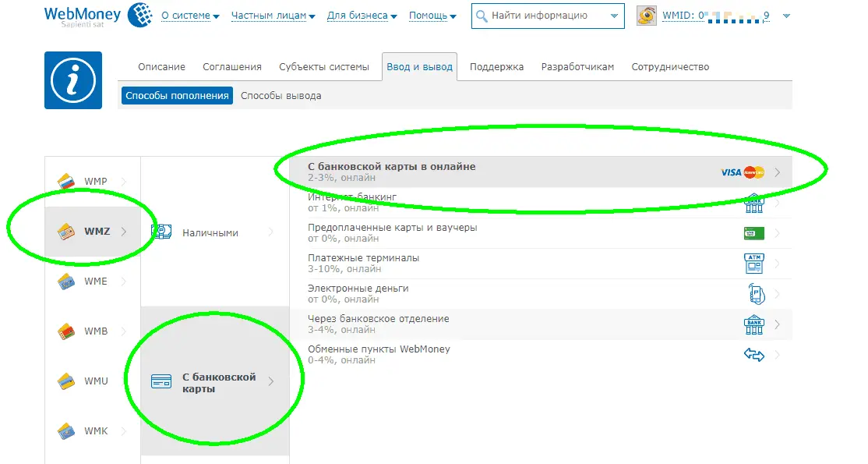868x464 pixels.
Task: Click bank icon for Через банковское отделение
Action: pyautogui.click(x=754, y=324)
